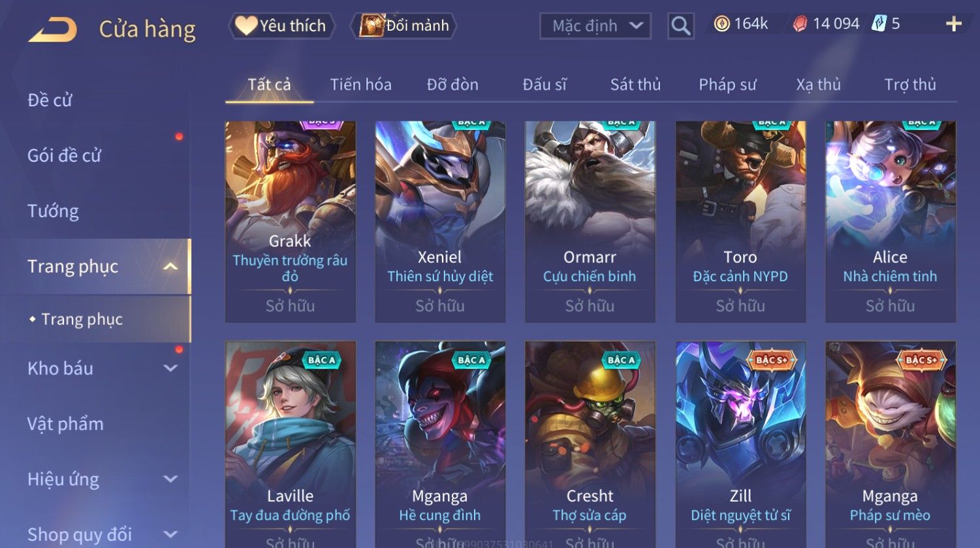The height and width of the screenshot is (548, 980).
Task: Click the back arrow icon
Action: (52, 29)
